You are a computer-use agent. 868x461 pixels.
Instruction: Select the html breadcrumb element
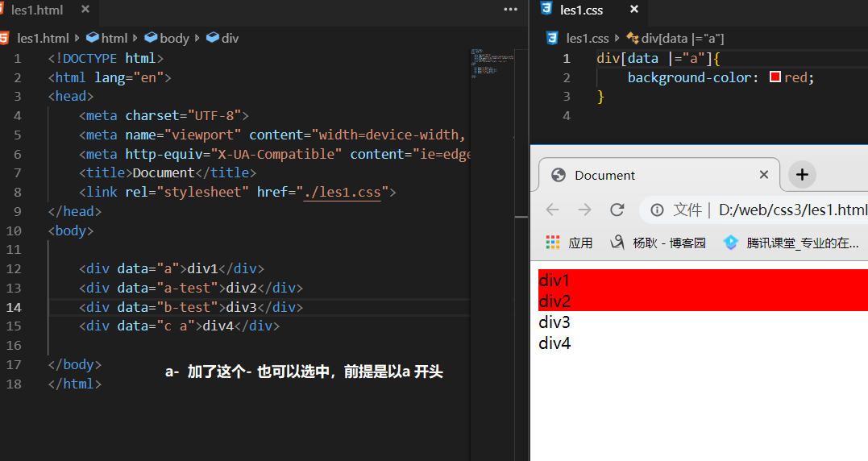click(107, 38)
